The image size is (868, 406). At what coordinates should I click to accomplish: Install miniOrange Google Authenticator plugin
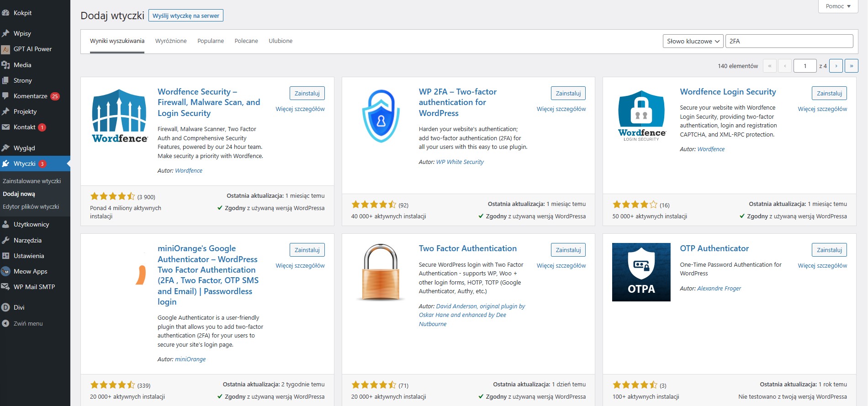(307, 250)
